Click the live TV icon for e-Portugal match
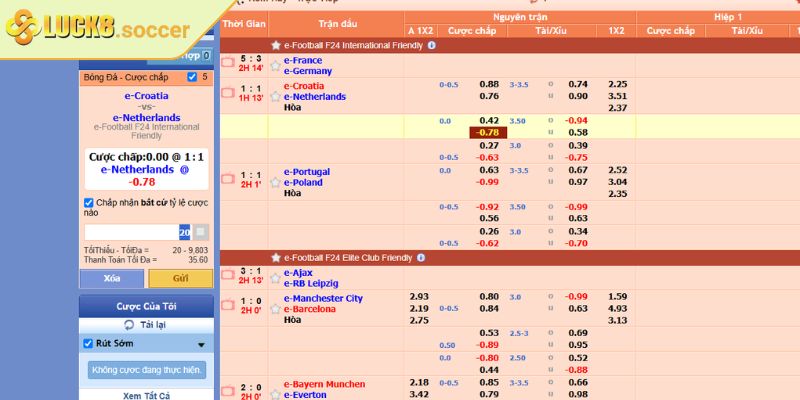The width and height of the screenshot is (800, 400). click(227, 178)
